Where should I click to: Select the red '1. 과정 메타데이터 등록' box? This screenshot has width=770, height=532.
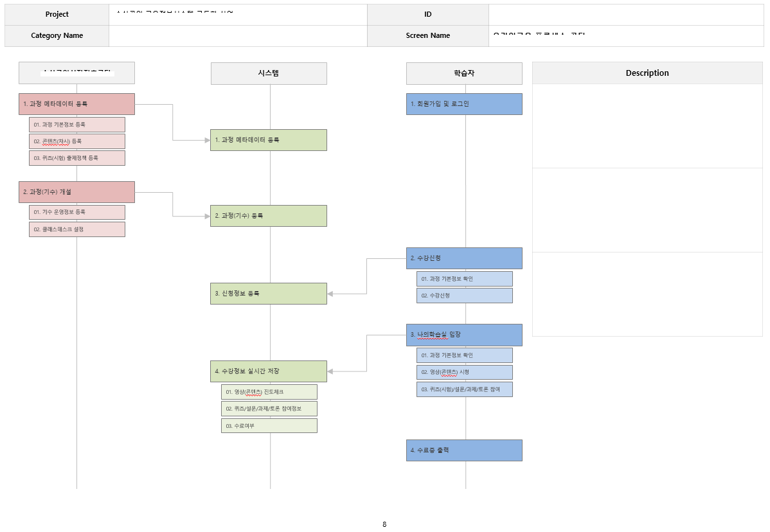pos(76,104)
